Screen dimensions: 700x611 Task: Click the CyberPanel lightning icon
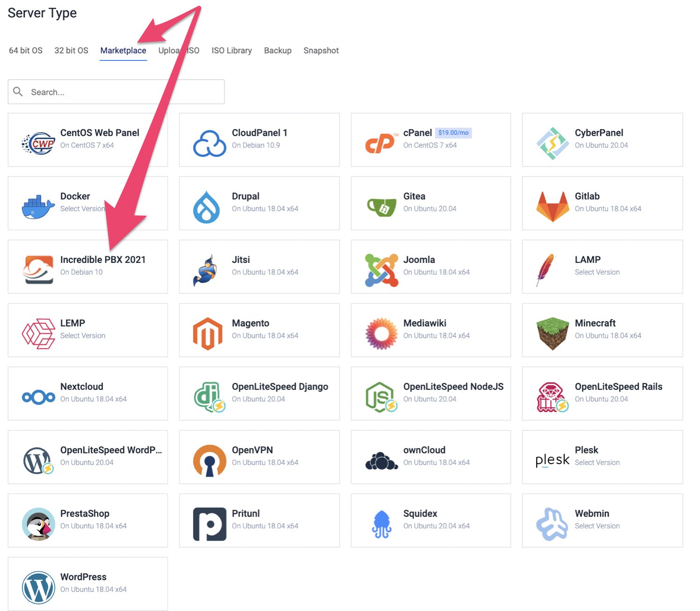pos(553,143)
